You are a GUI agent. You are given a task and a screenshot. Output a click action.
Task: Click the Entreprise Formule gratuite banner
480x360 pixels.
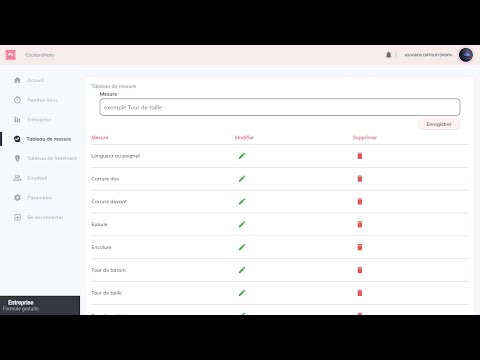(40, 305)
